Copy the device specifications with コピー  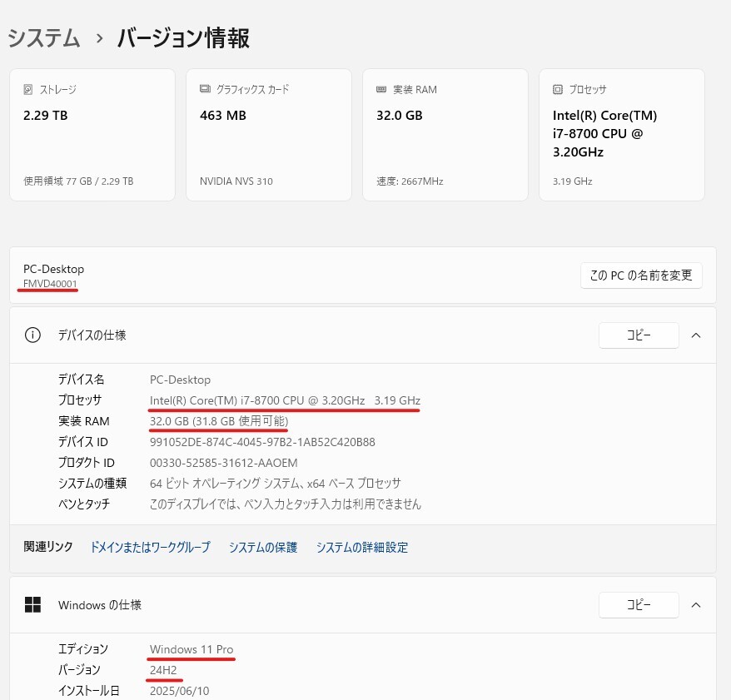coord(639,335)
